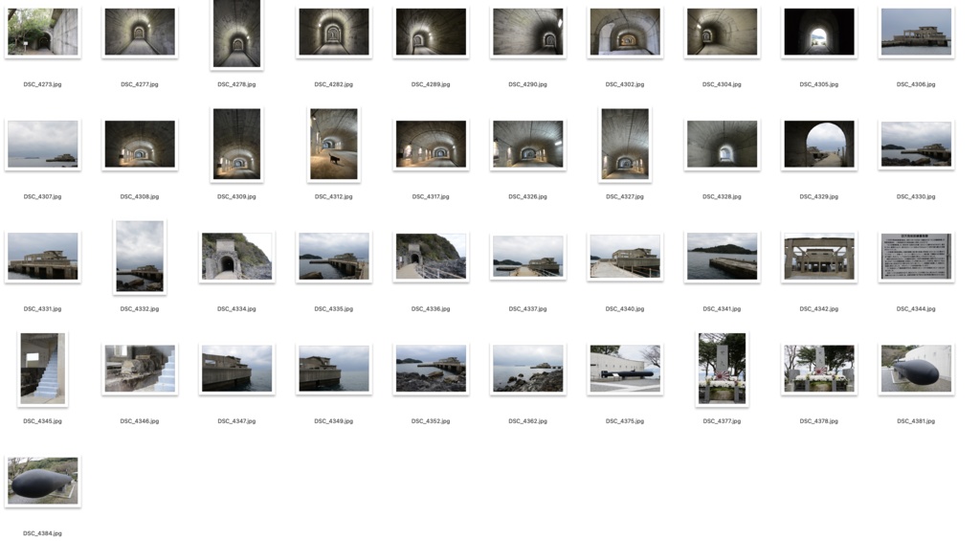Image resolution: width=980 pixels, height=541 pixels.
Task: Select the DSC_4345.jpg blue staircase thumbnail
Action: click(42, 369)
